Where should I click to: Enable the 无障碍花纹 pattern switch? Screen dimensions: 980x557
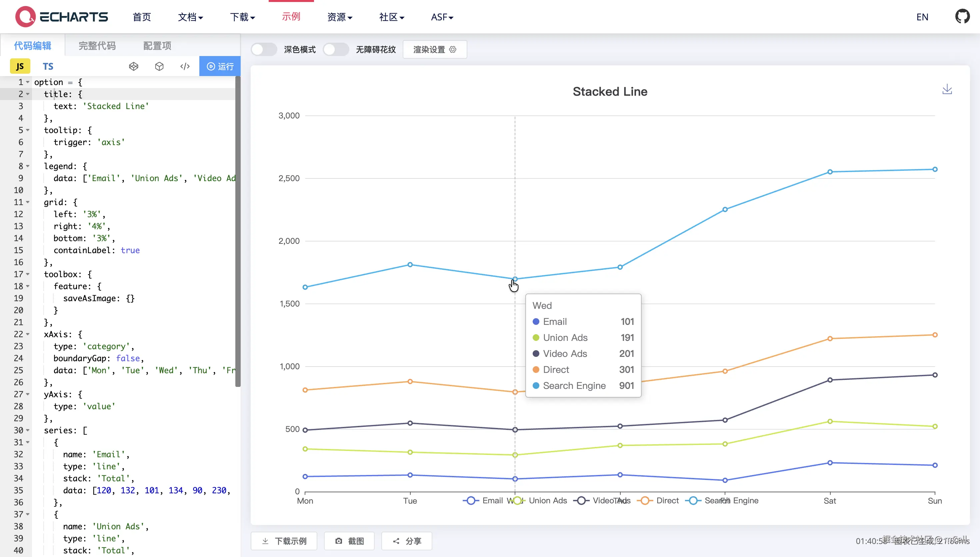[x=336, y=49]
